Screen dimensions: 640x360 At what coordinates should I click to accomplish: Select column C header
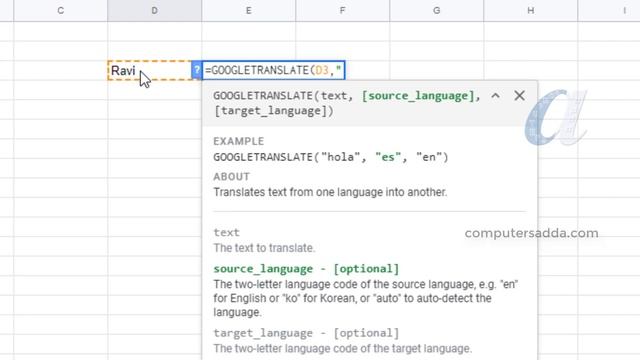coord(60,11)
